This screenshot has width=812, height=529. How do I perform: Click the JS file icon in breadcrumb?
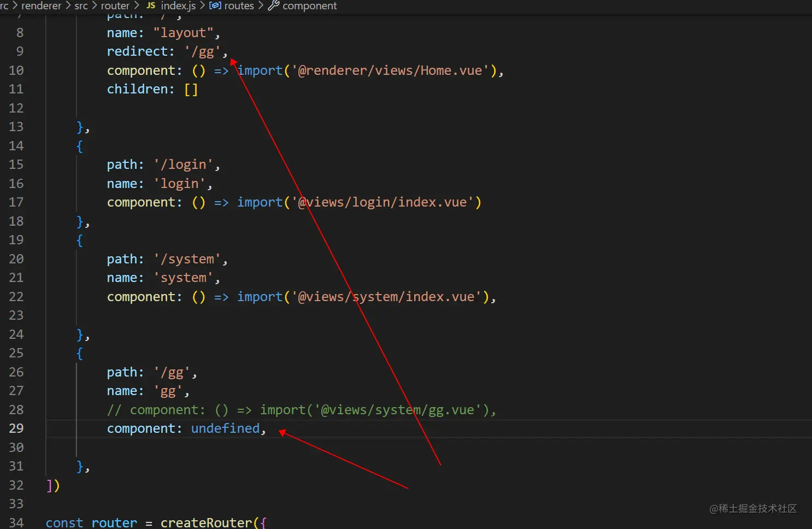point(151,5)
